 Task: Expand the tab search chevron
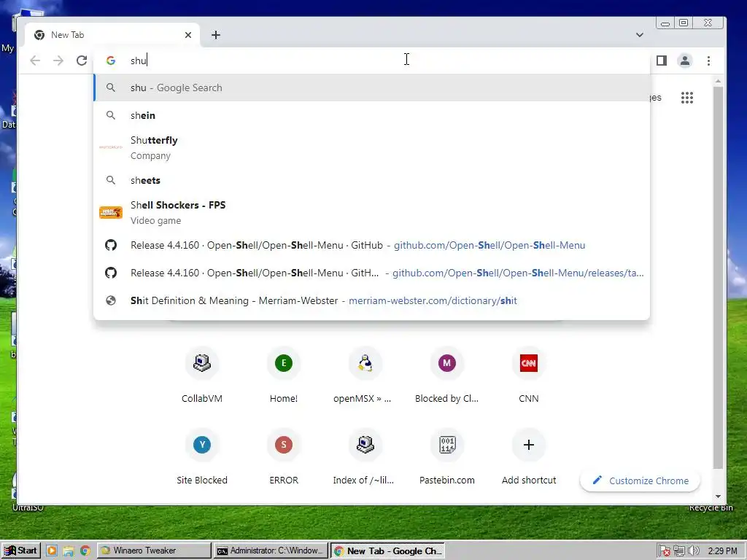[639, 35]
